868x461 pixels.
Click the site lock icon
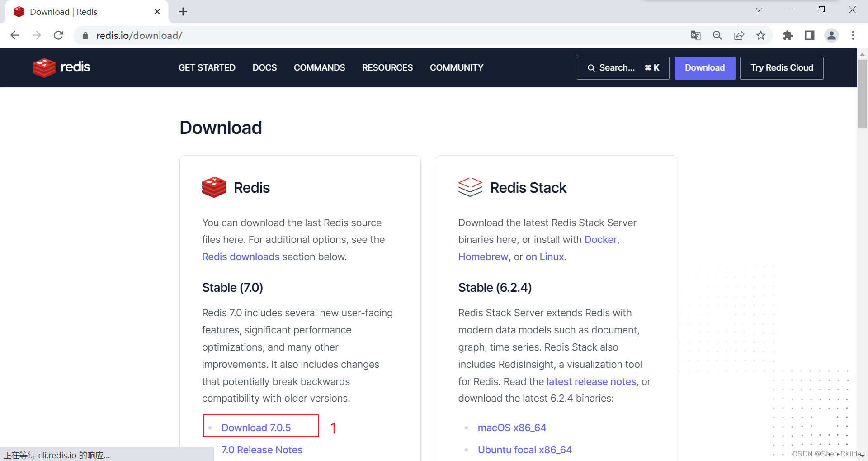click(x=85, y=35)
